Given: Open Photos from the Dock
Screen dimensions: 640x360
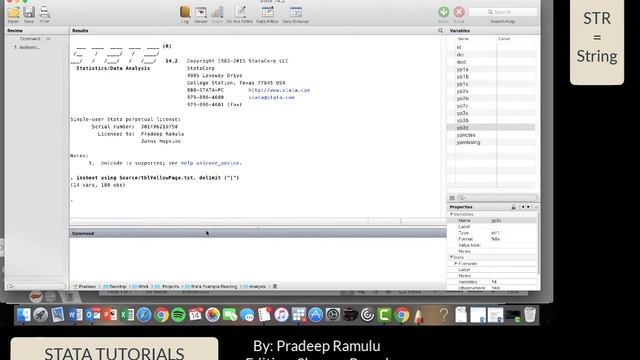Looking at the screenshot, I should click(x=213, y=315).
